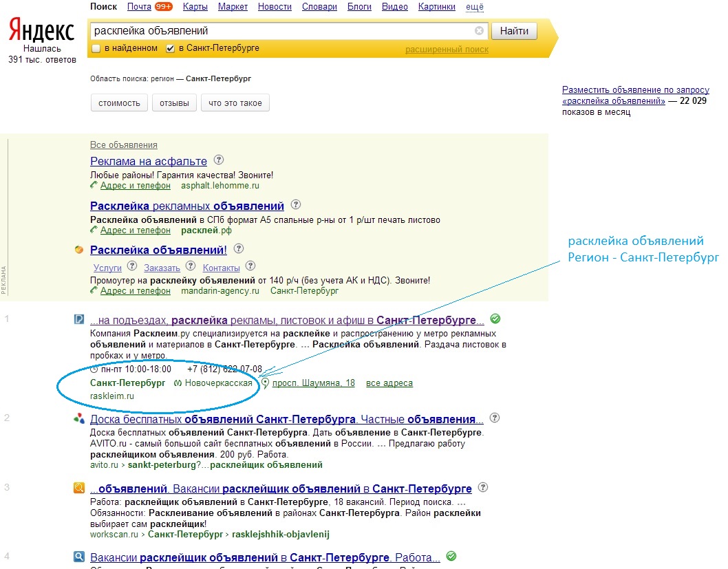The image size is (728, 569).
Task: Click 'Адрес и телефон' under Реклама на асфальте
Action: [x=135, y=186]
